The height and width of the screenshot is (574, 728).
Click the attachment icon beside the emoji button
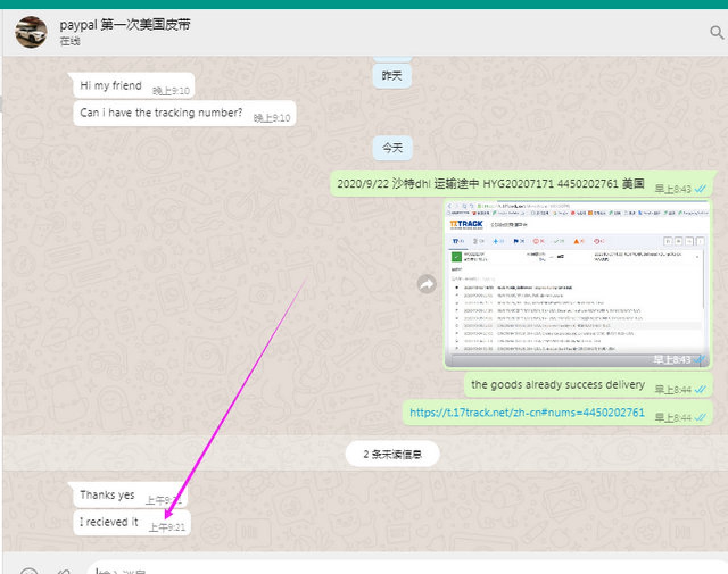[64, 571]
